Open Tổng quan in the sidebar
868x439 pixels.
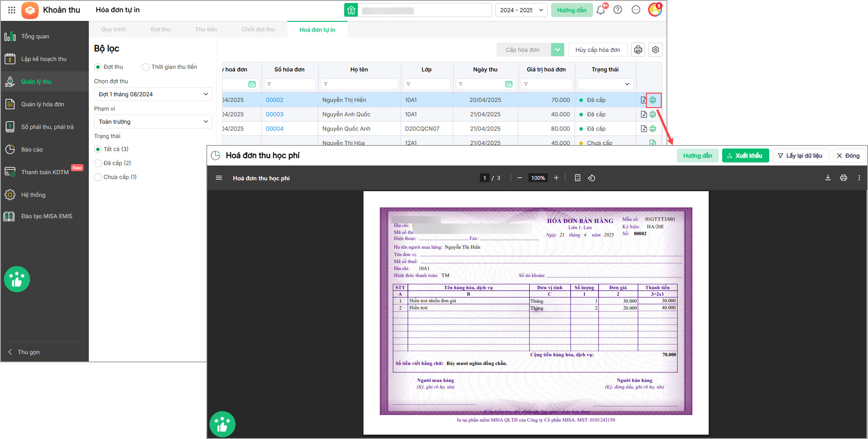pyautogui.click(x=44, y=36)
